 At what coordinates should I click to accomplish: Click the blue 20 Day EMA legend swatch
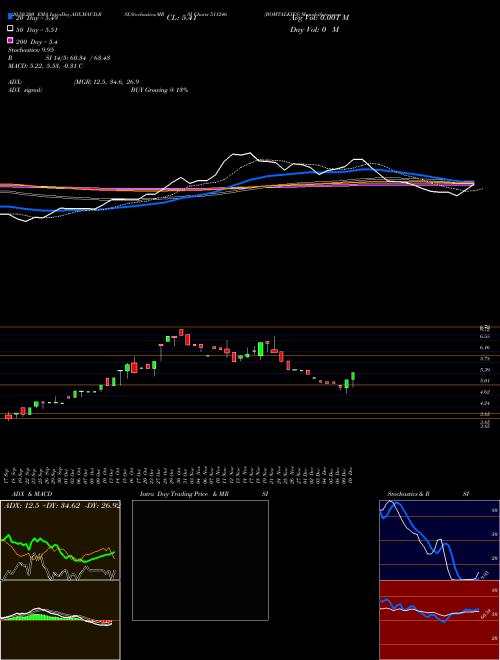(10, 17)
